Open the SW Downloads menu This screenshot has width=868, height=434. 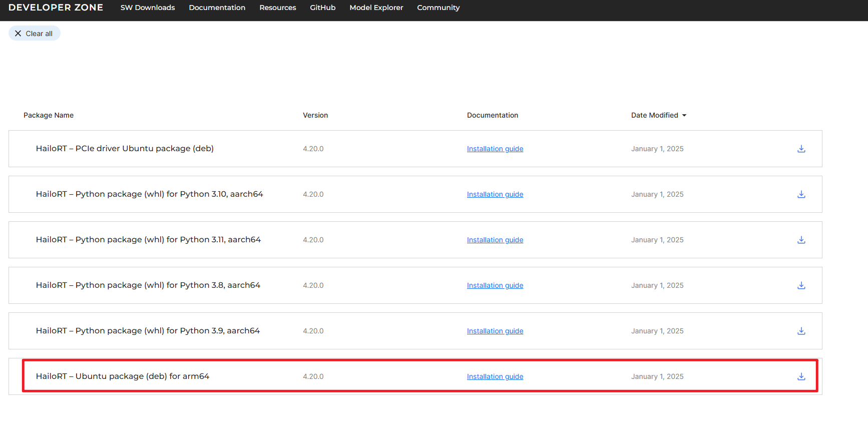(x=148, y=8)
